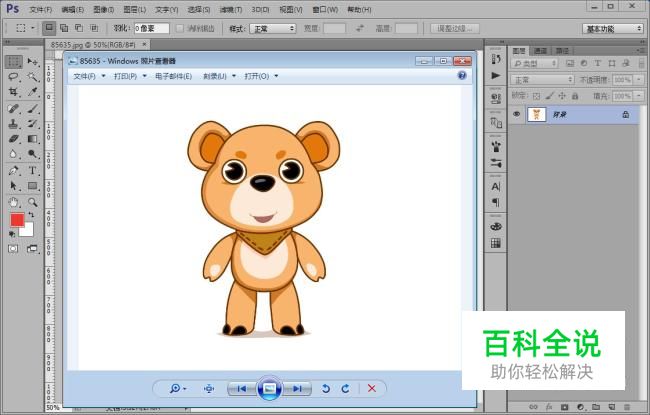This screenshot has width=650, height=415.
Task: Click the 调整边缘 refine edge button
Action: pyautogui.click(x=455, y=29)
